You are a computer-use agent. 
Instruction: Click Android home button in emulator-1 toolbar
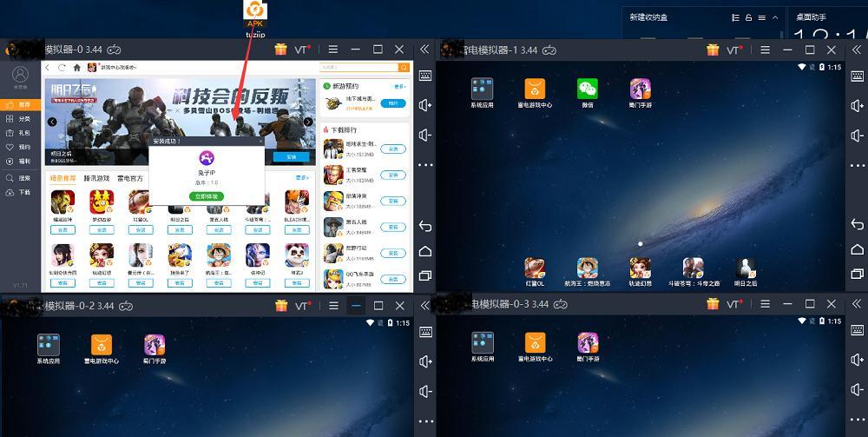[858, 249]
